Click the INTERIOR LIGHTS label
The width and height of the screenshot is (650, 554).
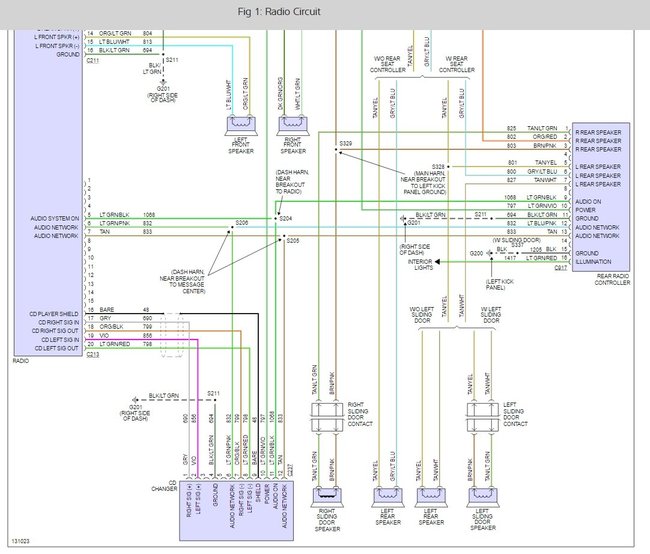pos(420,265)
